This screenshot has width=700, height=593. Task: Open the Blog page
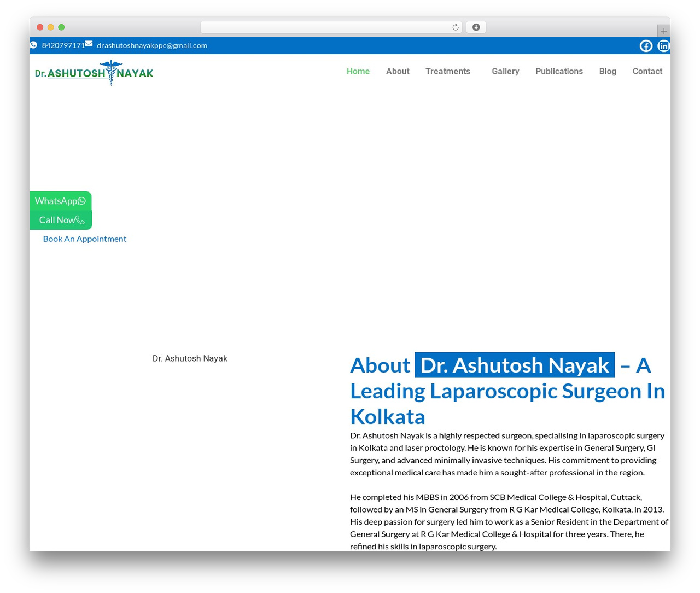click(608, 71)
